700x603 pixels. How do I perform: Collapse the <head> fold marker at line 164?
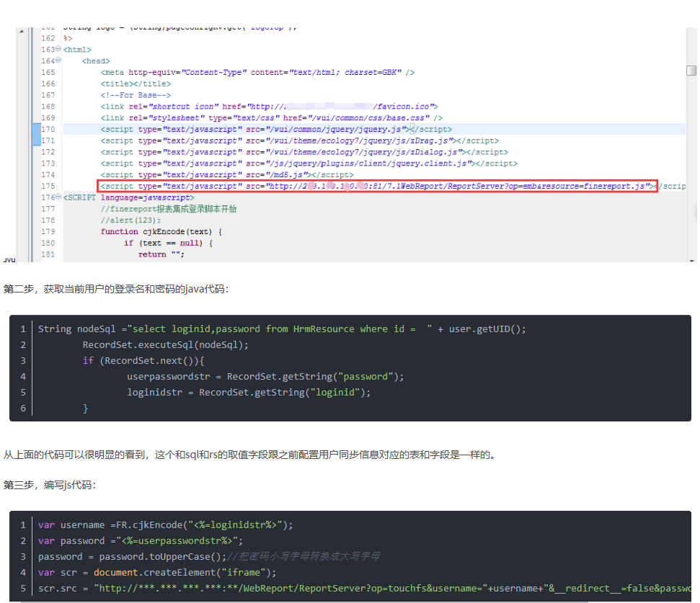tap(58, 61)
